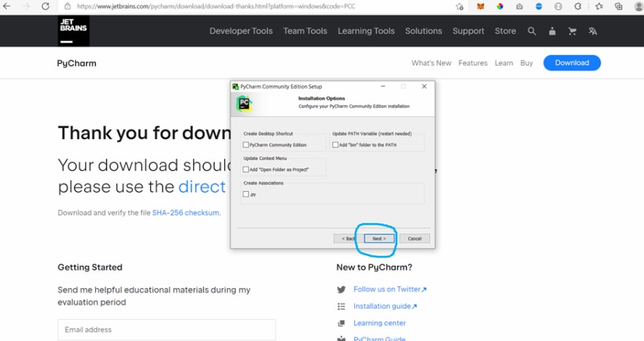This screenshot has width=644, height=341.
Task: Check the .py association box
Action: pos(246,194)
